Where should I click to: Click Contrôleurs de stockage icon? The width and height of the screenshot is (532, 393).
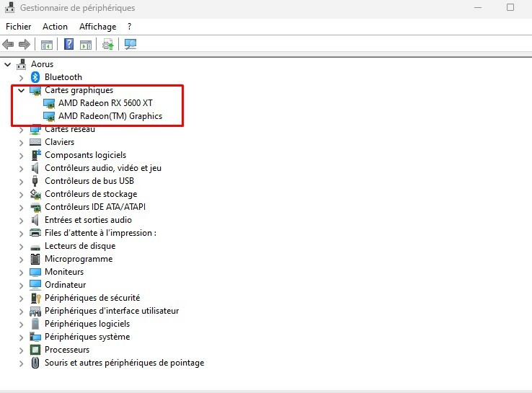tap(35, 194)
